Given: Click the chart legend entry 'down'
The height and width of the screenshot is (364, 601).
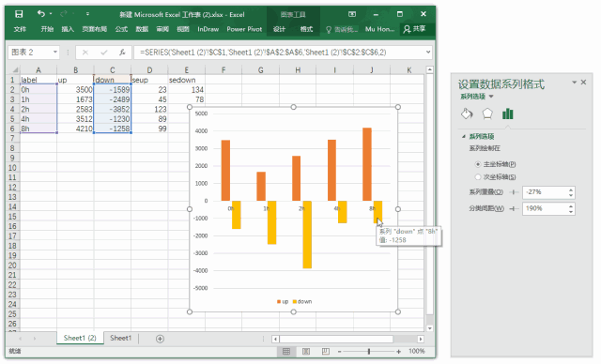Looking at the screenshot, I should coord(302,301).
